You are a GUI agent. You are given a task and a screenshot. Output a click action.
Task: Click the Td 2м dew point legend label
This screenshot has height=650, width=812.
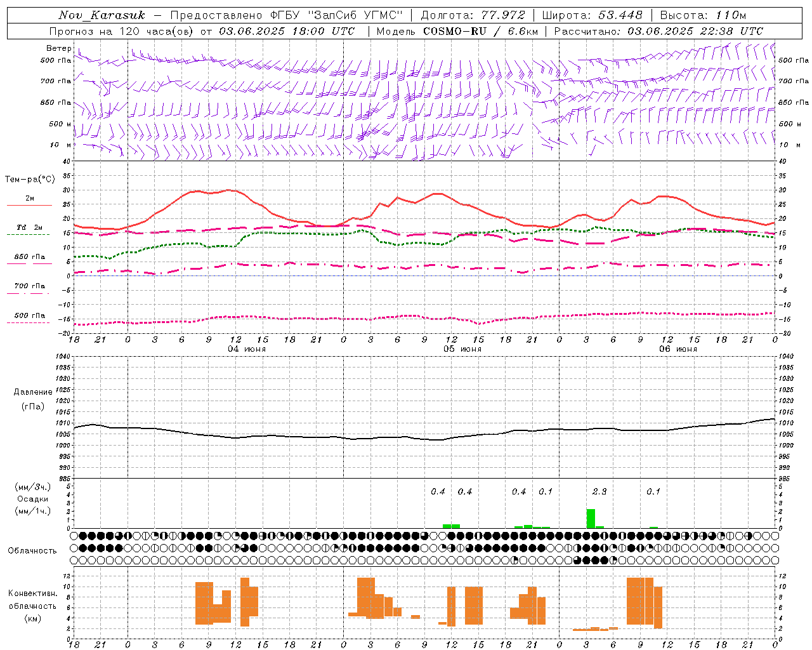30,227
